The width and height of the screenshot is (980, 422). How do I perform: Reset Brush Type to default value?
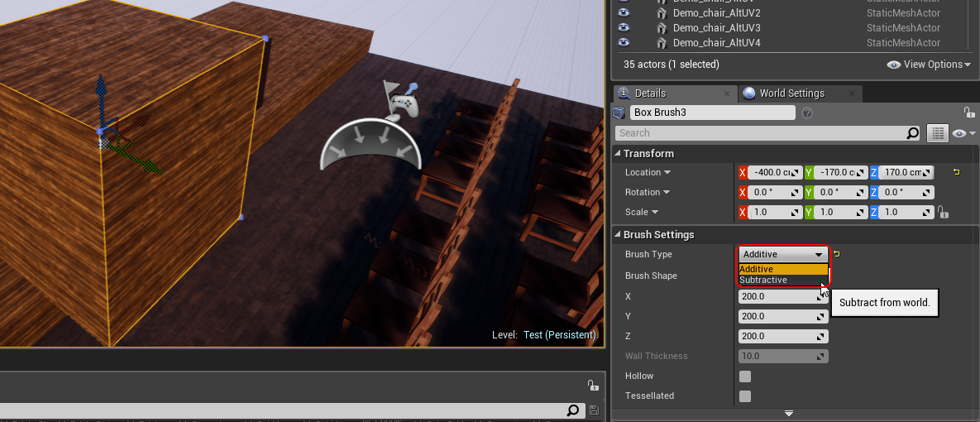(836, 254)
